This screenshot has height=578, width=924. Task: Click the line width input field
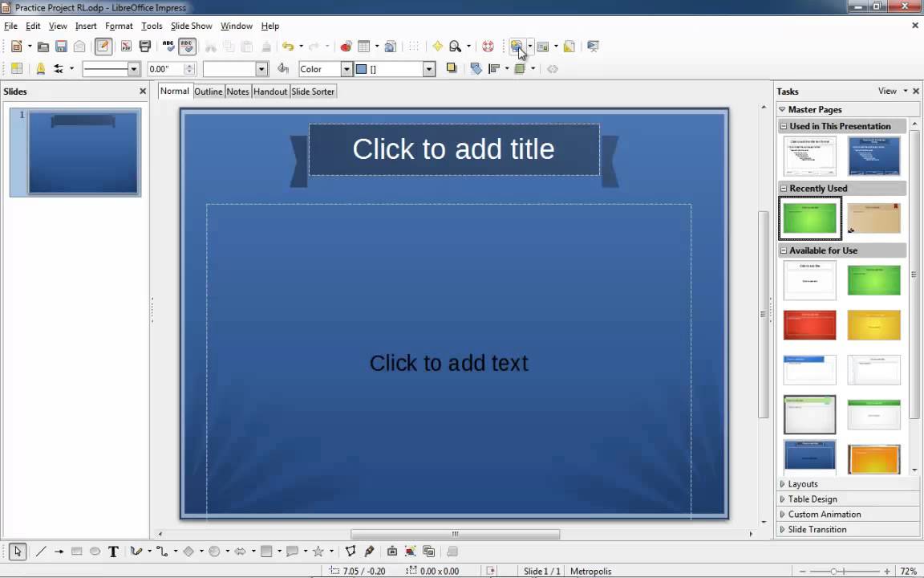(166, 69)
